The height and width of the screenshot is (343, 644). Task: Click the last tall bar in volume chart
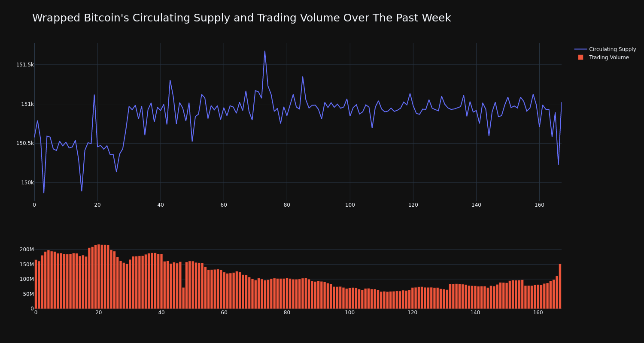pos(560,286)
